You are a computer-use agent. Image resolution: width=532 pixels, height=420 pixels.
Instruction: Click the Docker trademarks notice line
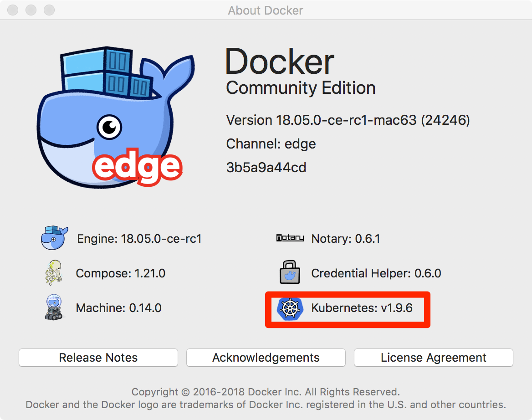[x=266, y=405]
